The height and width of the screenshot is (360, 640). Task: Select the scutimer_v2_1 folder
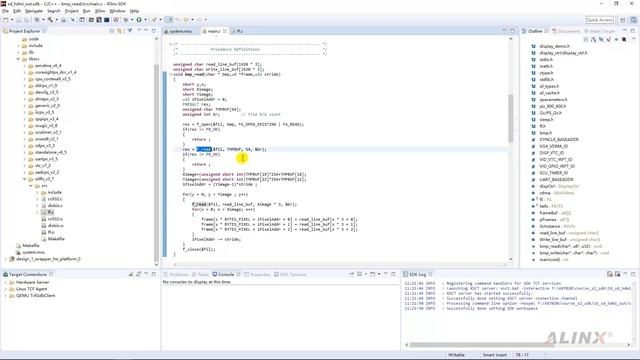[x=48, y=132]
